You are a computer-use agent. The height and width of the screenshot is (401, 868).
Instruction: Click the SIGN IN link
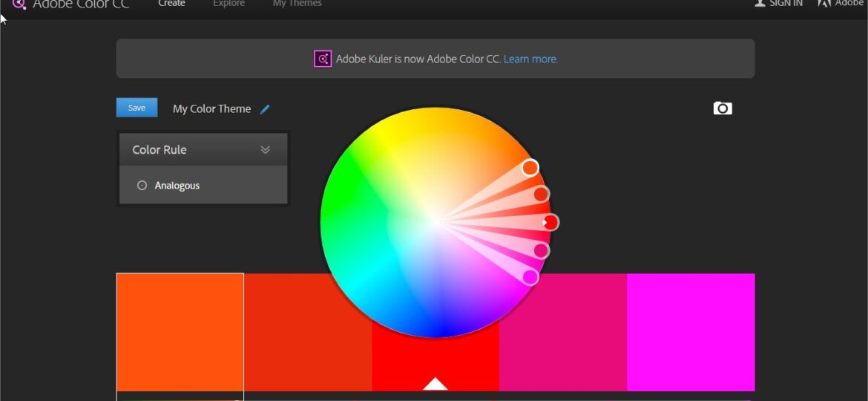[786, 3]
